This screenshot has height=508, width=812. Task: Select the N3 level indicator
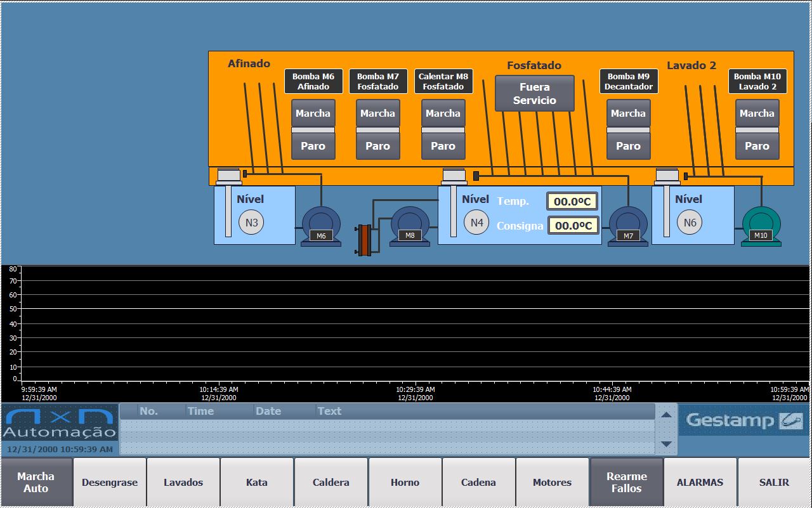[x=251, y=223]
